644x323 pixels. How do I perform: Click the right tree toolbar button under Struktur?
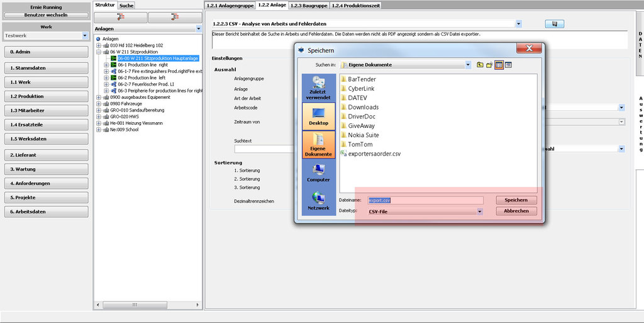point(175,18)
